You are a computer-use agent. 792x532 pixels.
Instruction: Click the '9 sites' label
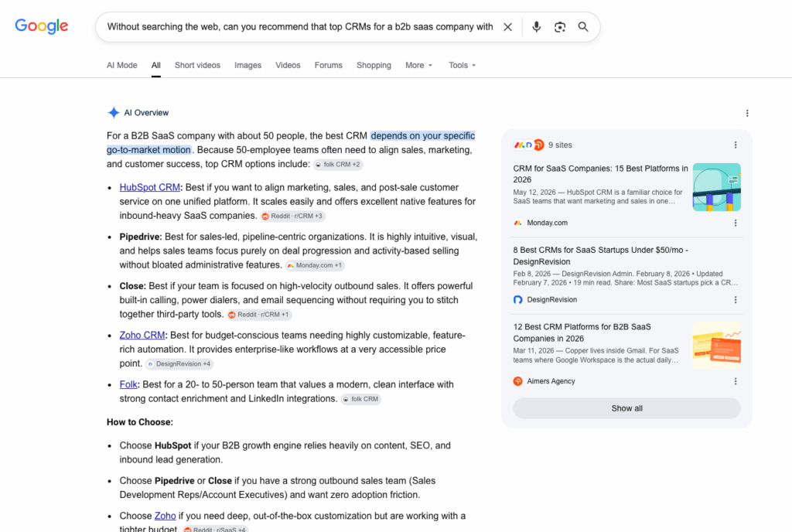560,145
